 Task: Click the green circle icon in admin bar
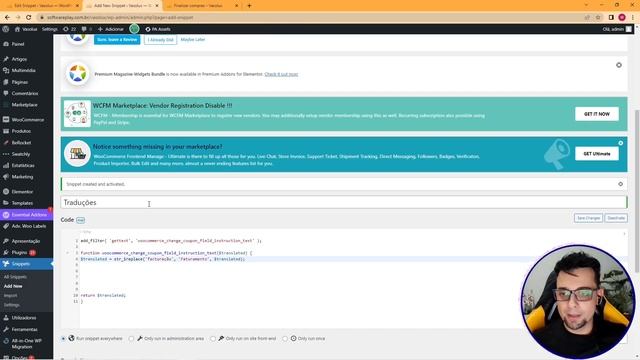coord(134,29)
